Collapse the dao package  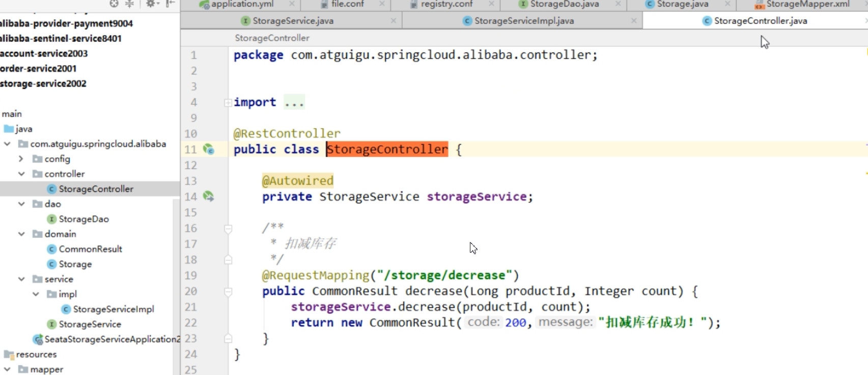point(21,204)
